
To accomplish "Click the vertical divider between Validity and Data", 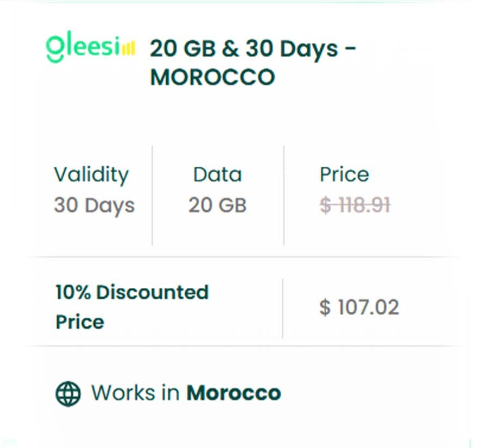I will coord(152,195).
